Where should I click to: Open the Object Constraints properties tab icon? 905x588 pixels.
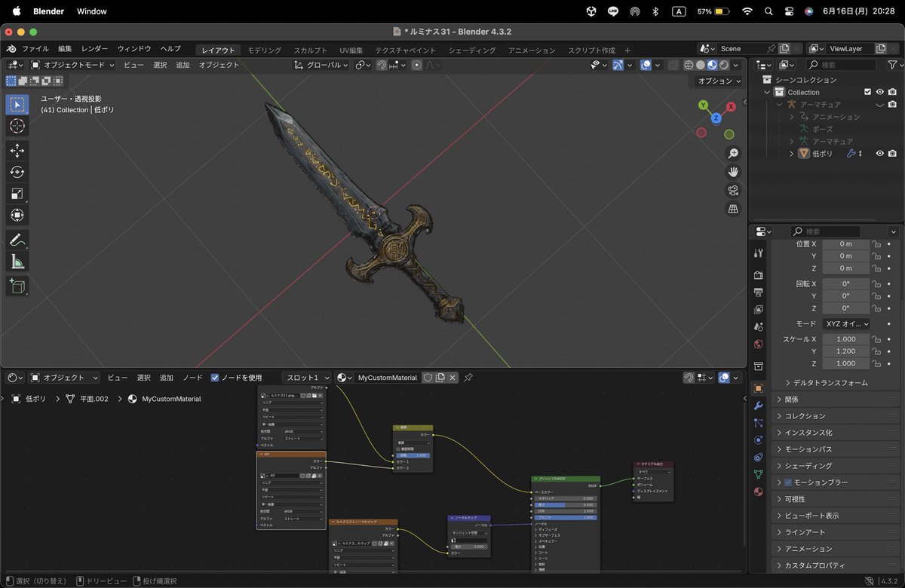coord(759,457)
